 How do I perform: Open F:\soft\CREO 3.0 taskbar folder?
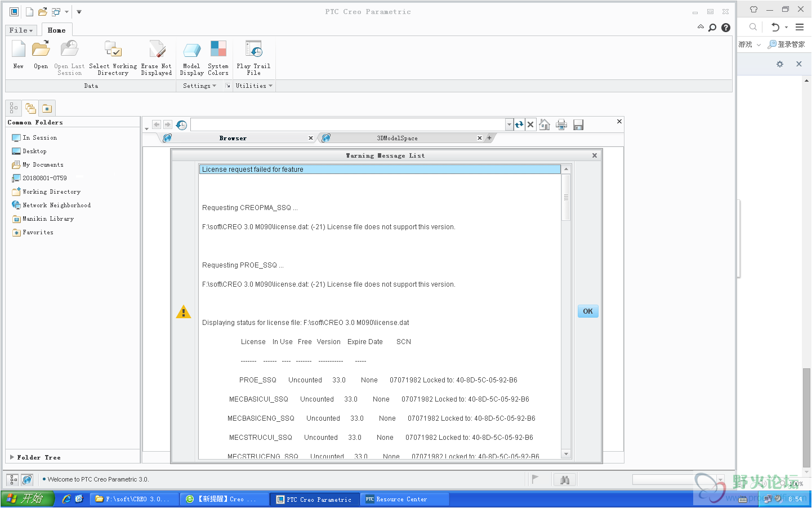tap(135, 499)
